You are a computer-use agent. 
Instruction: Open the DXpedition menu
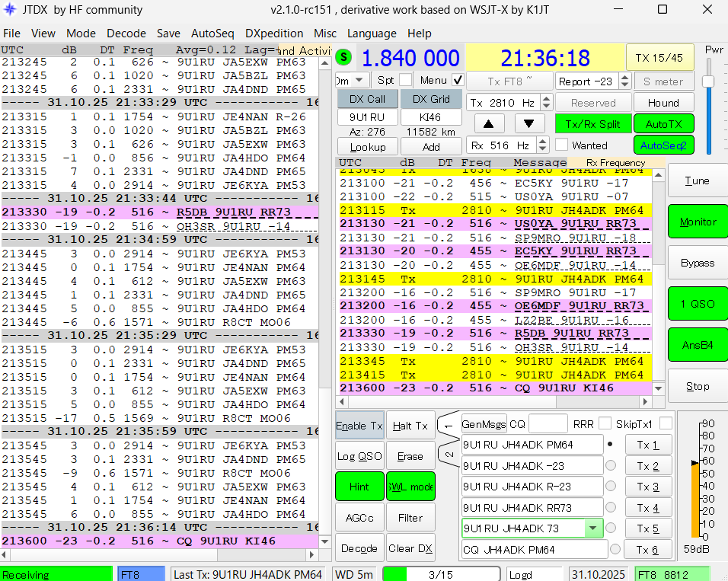pyautogui.click(x=274, y=34)
